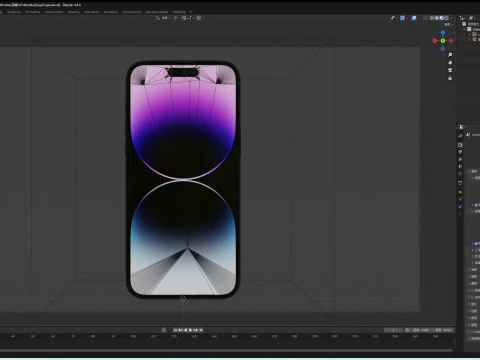Open object type visibility popover

[x=394, y=18]
